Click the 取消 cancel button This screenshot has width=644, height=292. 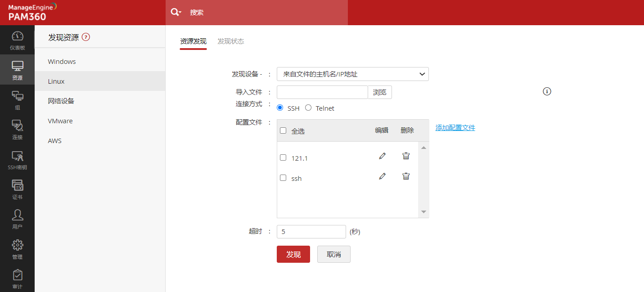tap(334, 254)
